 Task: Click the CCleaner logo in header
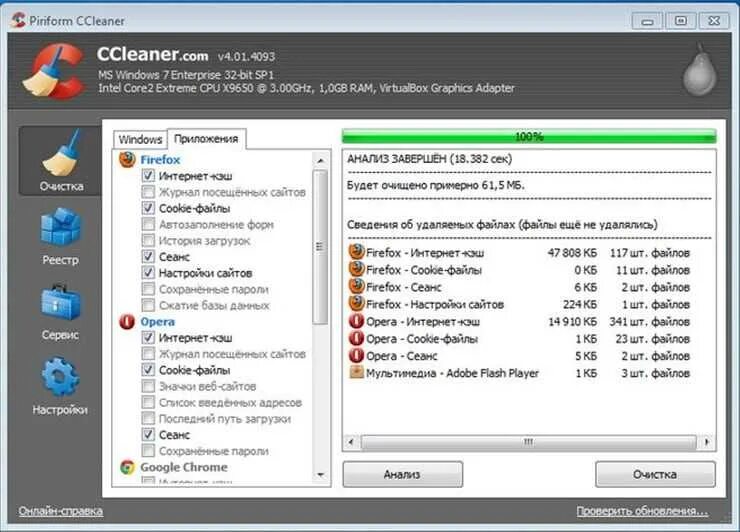pyautogui.click(x=53, y=71)
